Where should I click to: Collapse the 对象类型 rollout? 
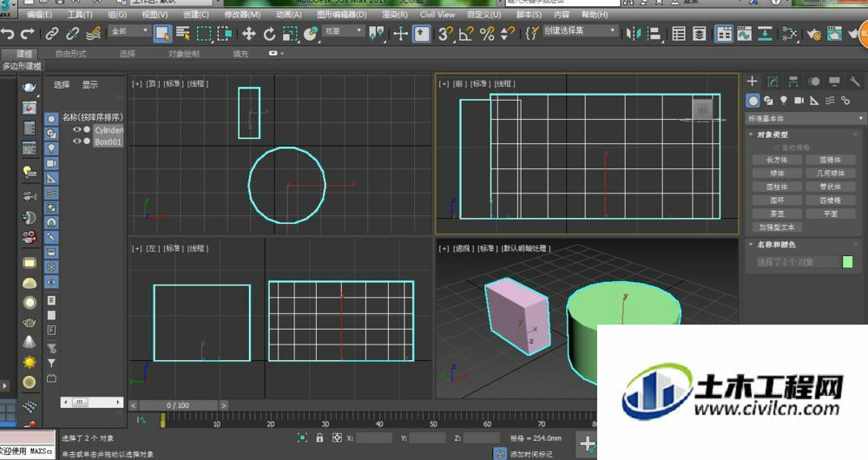click(773, 135)
